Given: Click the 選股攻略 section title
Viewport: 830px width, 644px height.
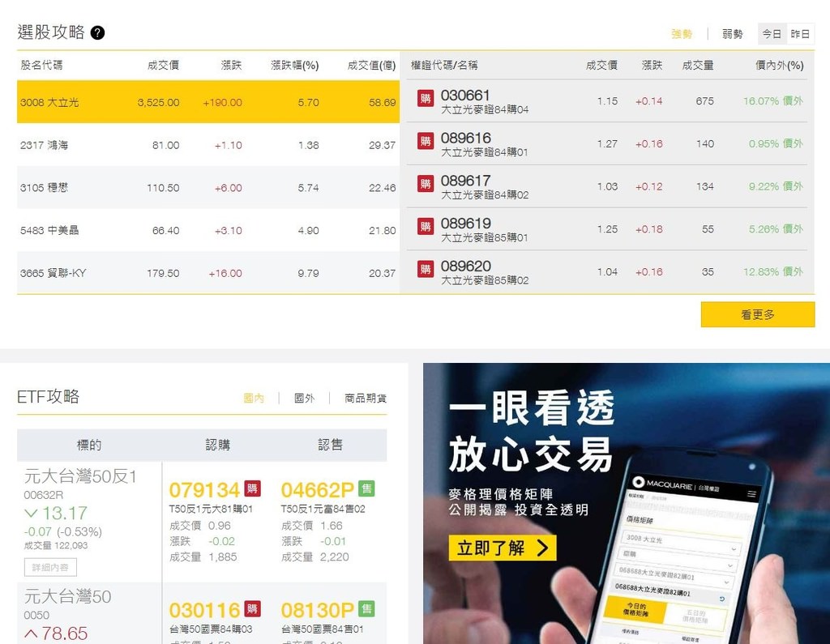Looking at the screenshot, I should 51,32.
